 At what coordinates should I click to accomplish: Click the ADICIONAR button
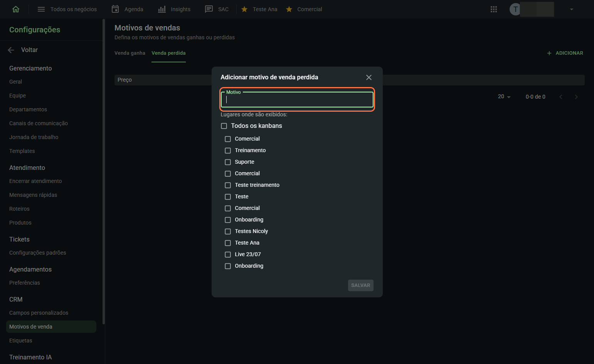565,53
